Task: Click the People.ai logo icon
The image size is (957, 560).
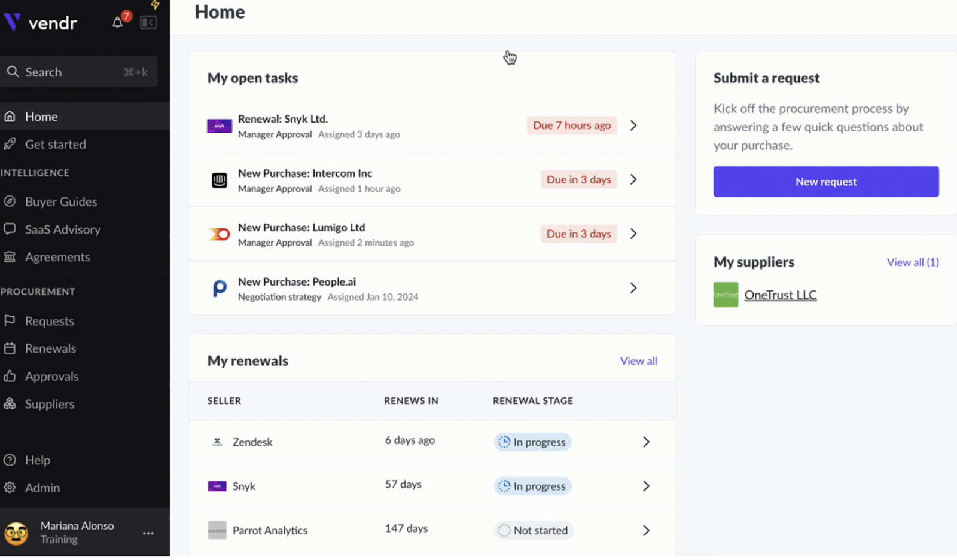Action: point(219,288)
